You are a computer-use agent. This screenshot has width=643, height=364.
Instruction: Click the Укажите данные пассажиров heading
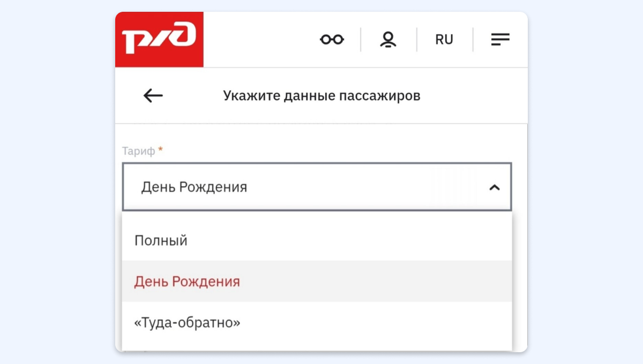pyautogui.click(x=322, y=96)
